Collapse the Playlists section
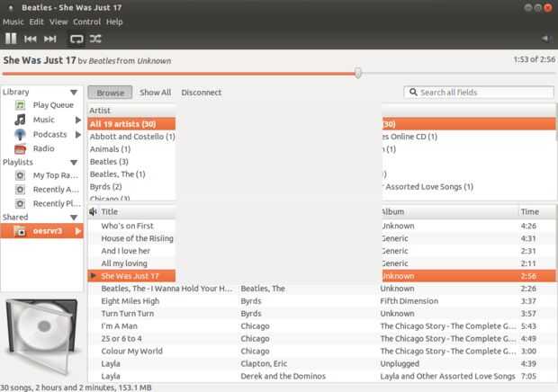This screenshot has height=392, width=558. tap(74, 163)
